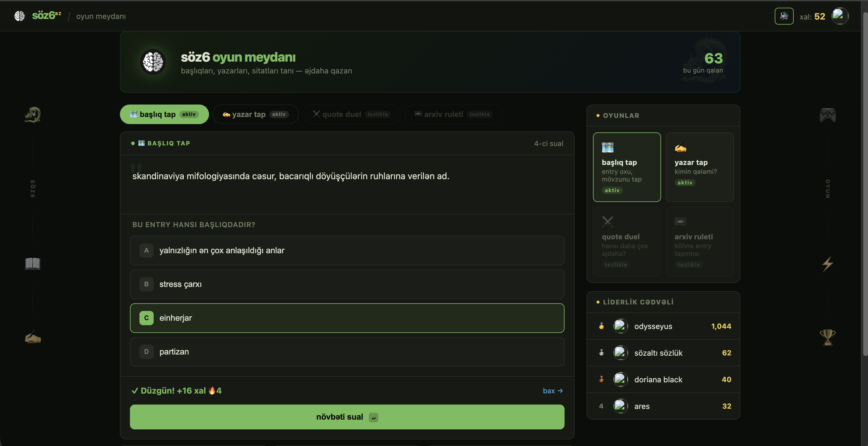Screen dimensions: 868x446
Task: Open the book icon in left sidebar
Action: [x=33, y=264]
